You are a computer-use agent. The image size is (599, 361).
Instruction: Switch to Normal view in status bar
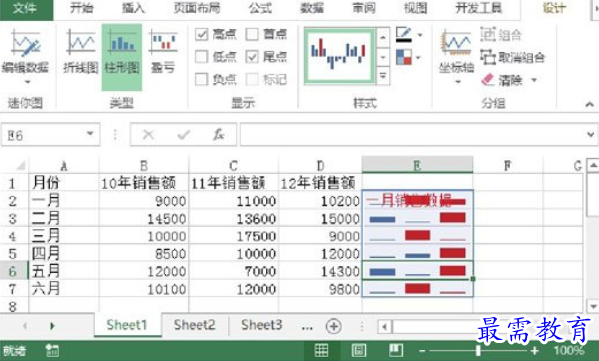tap(321, 350)
